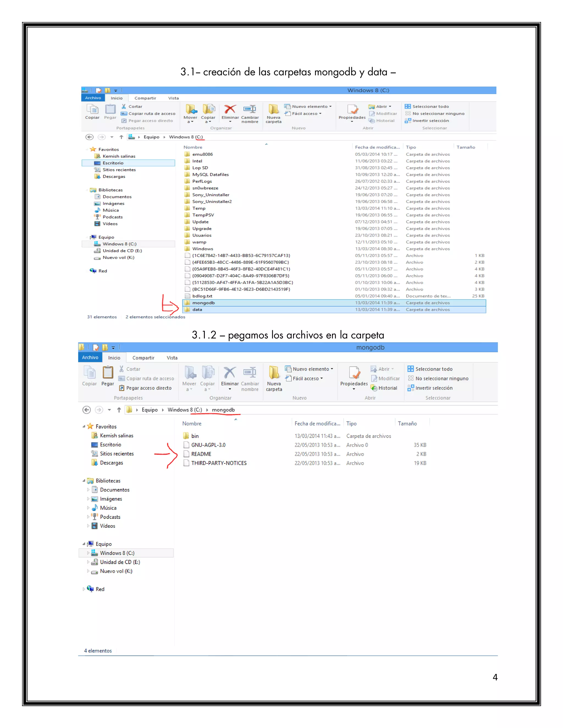Click Nueva carpeta icon in mongodb window
Image resolution: width=563 pixels, height=728 pixels.
click(274, 373)
